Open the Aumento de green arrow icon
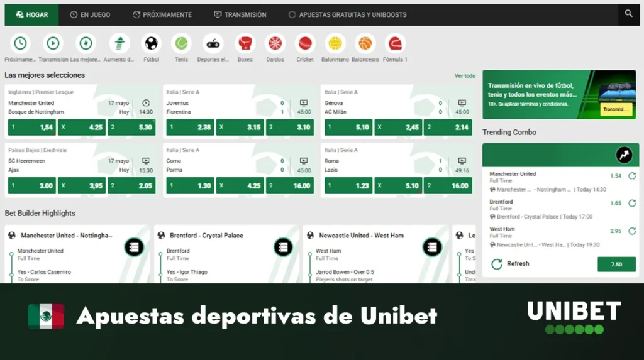 [119, 43]
